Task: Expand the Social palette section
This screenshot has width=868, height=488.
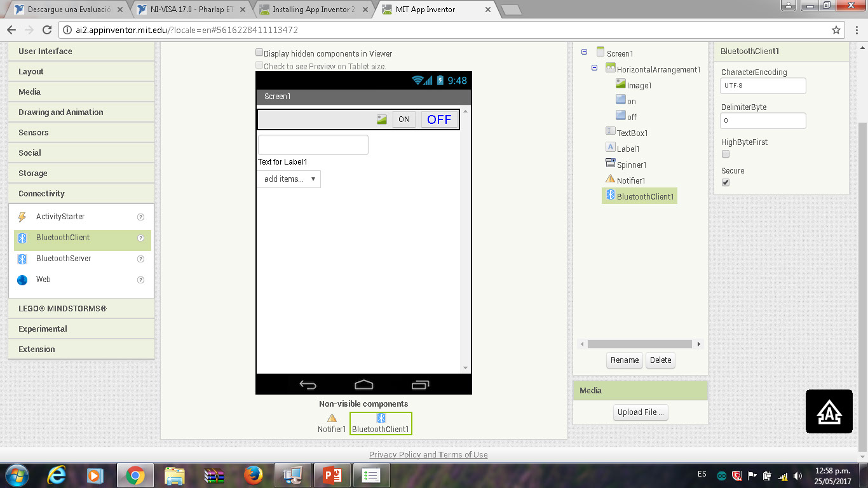Action: click(81, 153)
